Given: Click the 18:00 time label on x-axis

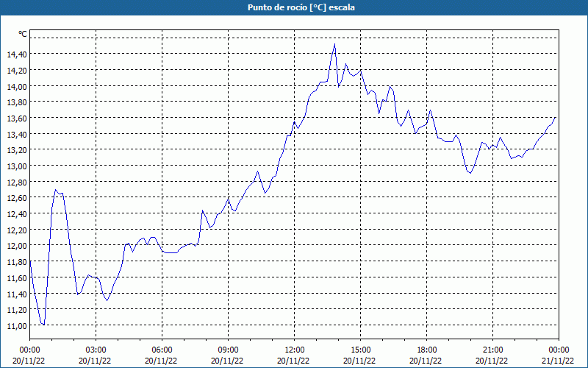Looking at the screenshot, I should 427,350.
